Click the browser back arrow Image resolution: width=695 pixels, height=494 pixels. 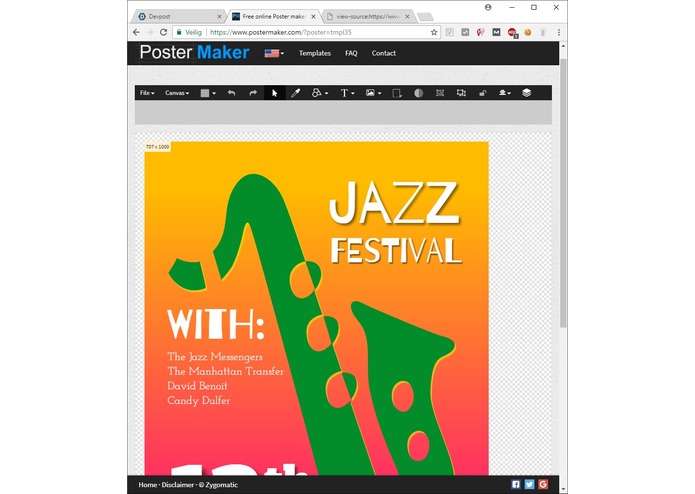click(x=137, y=32)
